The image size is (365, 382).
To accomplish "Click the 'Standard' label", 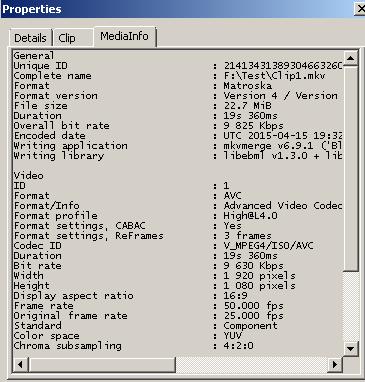I will pyautogui.click(x=37, y=326).
